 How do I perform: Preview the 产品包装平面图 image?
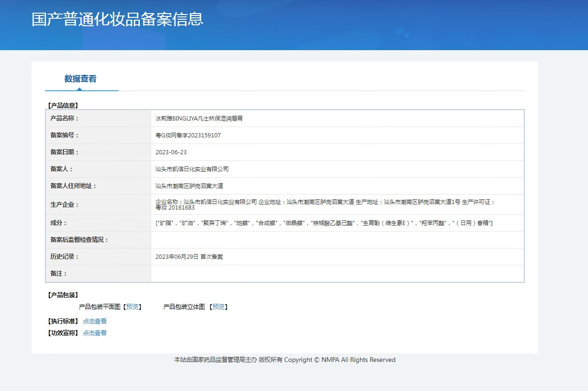132,307
